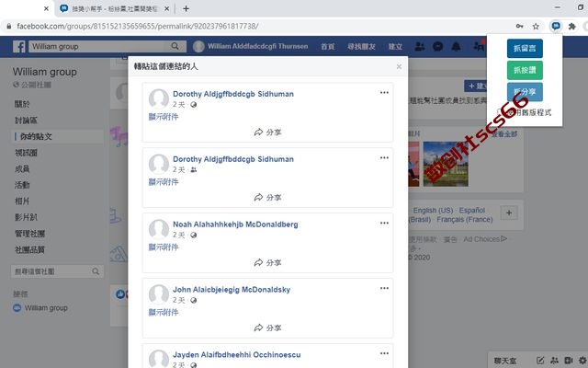Open chat settings gear icon

(582, 360)
